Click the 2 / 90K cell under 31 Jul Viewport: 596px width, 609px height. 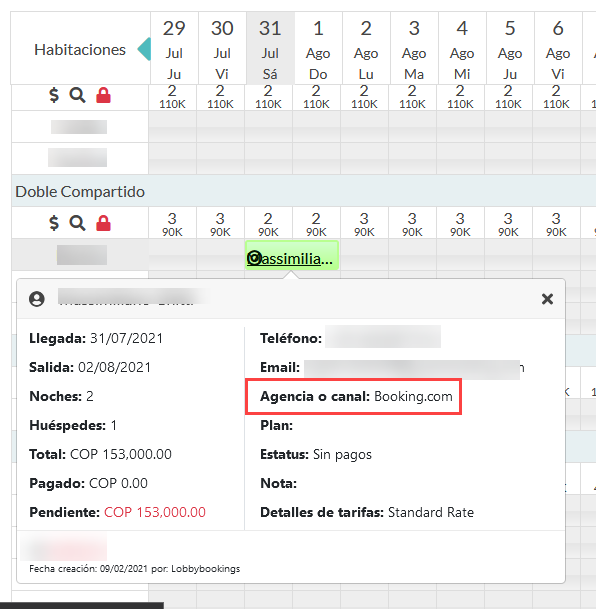pyautogui.click(x=268, y=225)
